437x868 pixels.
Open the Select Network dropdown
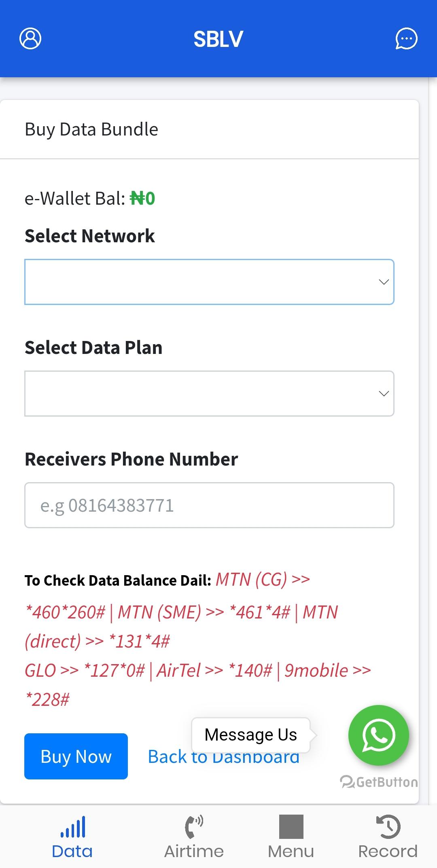tap(209, 282)
